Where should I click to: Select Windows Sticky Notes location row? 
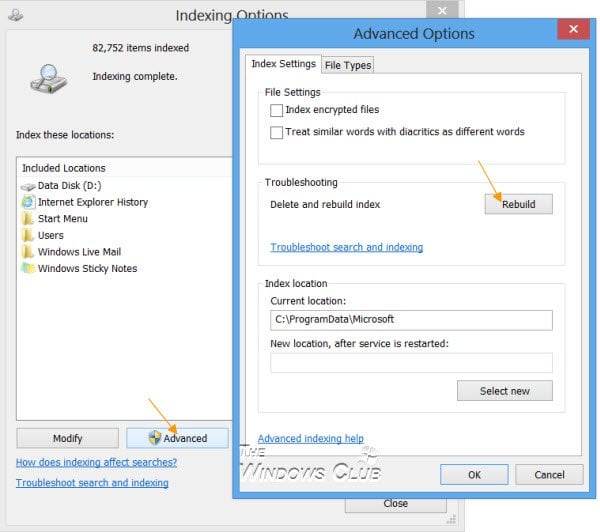pos(124,268)
